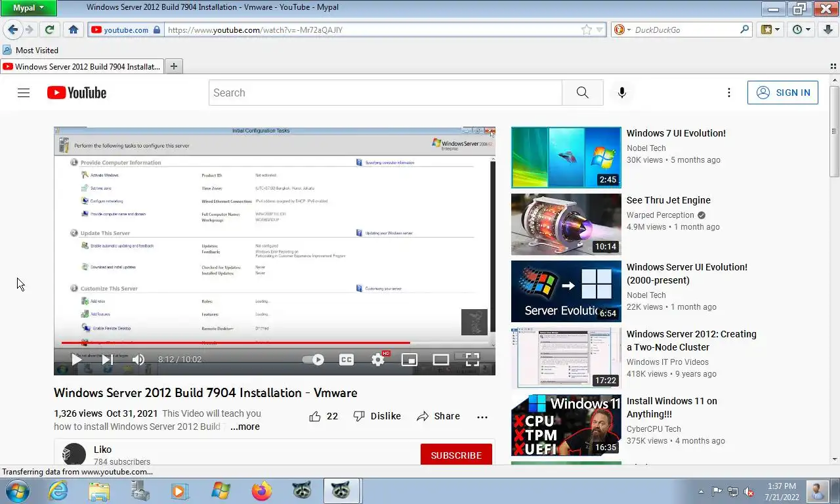Open the player settings gear
Viewport: 840px width, 504px height.
coord(379,359)
